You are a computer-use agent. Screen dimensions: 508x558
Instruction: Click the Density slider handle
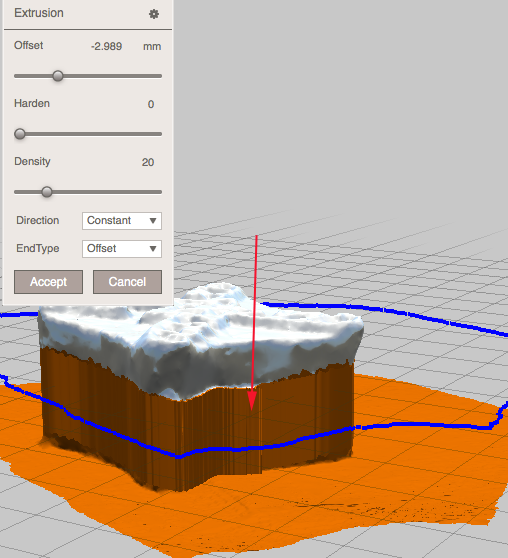coord(47,192)
